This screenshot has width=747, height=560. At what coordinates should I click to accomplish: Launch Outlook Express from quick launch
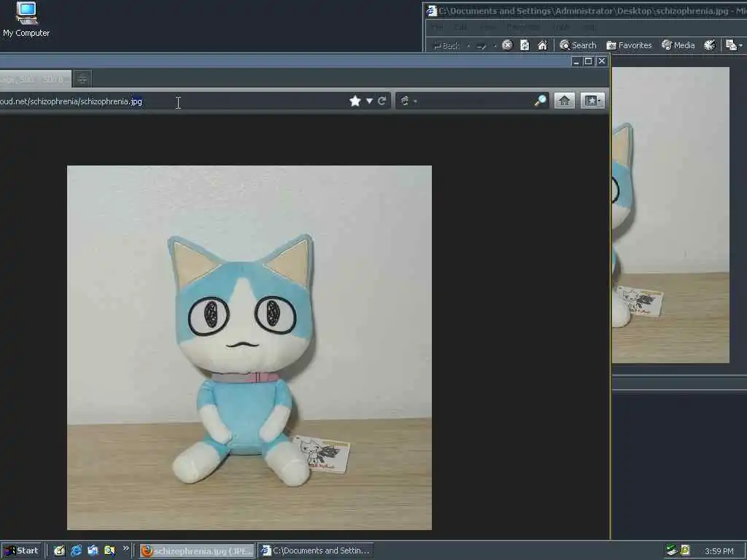pyautogui.click(x=93, y=551)
